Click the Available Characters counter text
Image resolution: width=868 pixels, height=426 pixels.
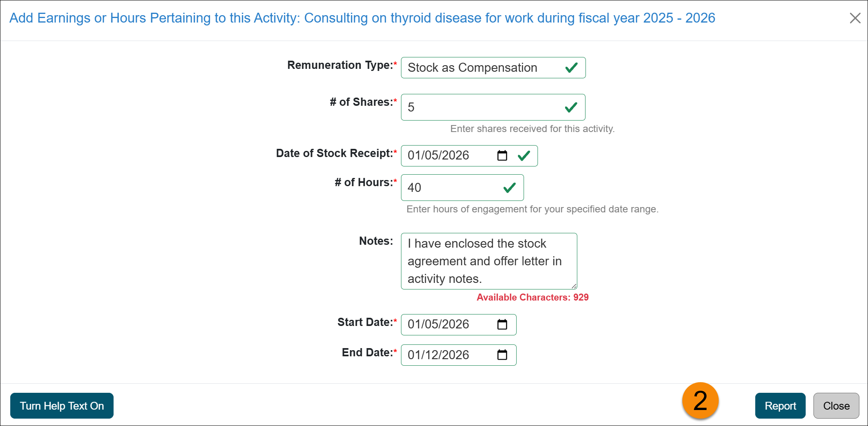pyautogui.click(x=532, y=297)
